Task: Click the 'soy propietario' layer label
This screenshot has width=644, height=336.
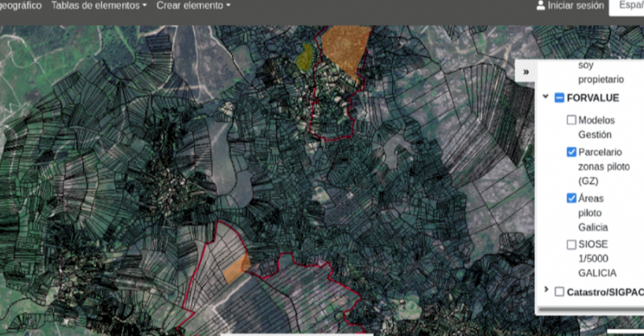Action: click(x=601, y=72)
